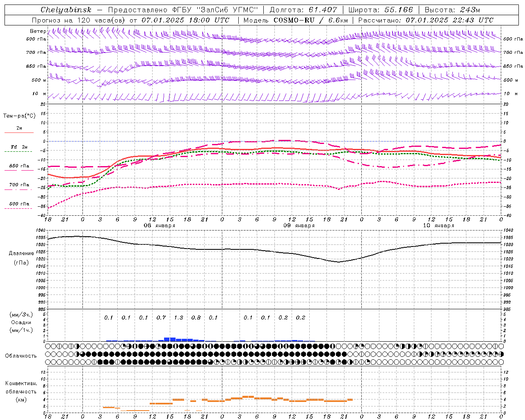Click the Chelyabinsk station title
This screenshot has height=420, width=525.
pos(66,10)
